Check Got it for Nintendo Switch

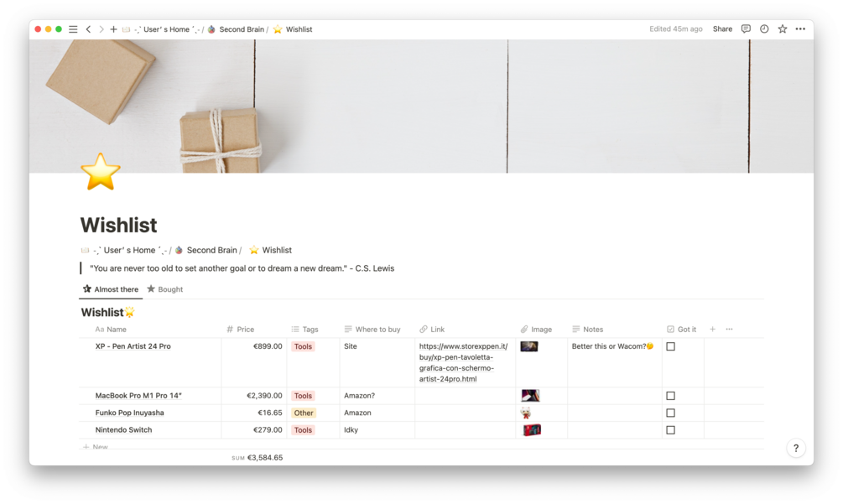[x=670, y=430]
